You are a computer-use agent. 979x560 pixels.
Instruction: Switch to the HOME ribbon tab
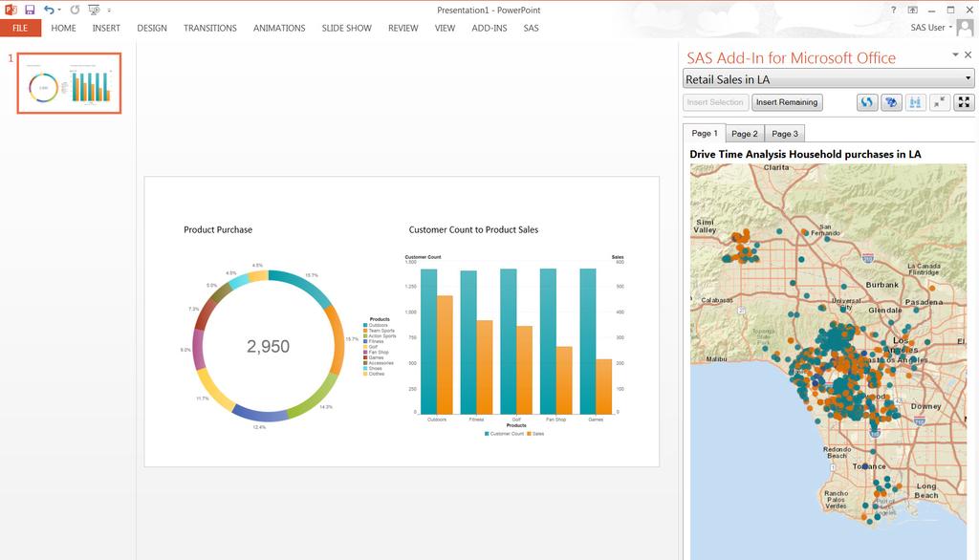pos(64,28)
